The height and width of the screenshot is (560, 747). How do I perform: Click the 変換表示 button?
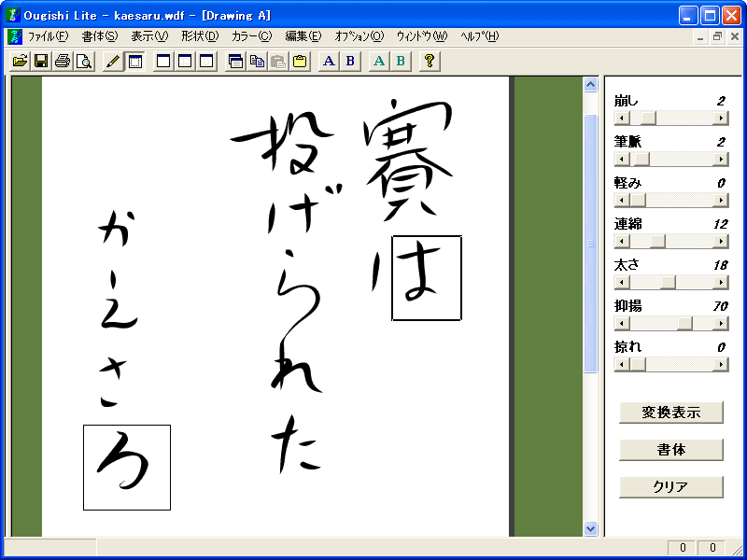pos(670,413)
